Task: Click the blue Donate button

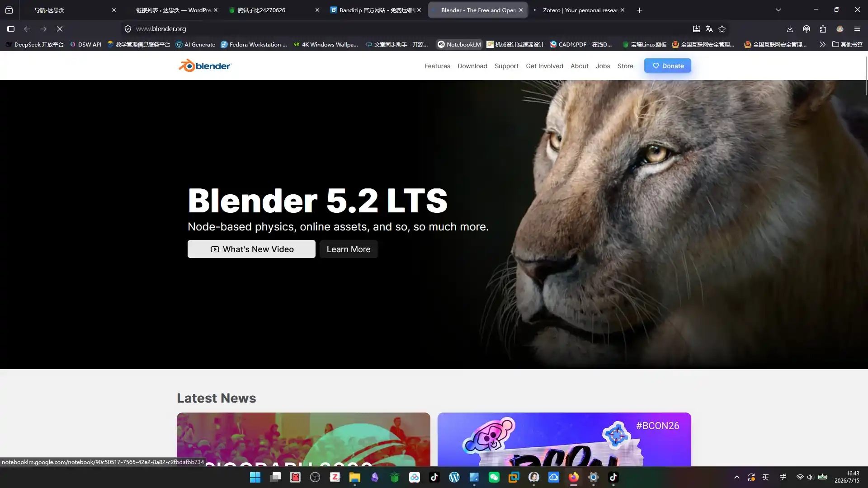Action: 668,66
